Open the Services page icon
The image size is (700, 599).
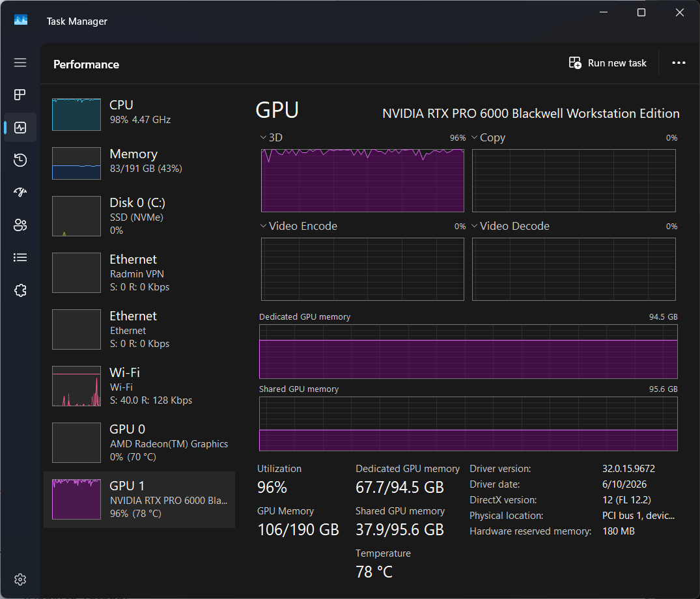click(20, 290)
